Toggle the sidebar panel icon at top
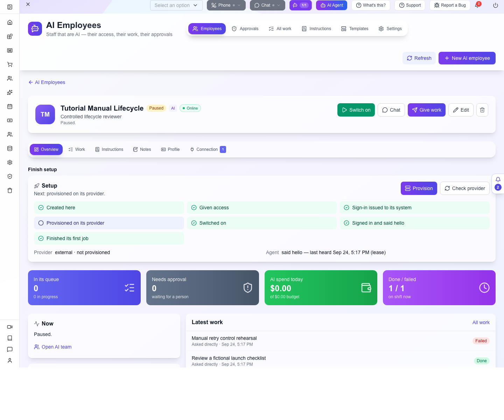 [x=10, y=7]
